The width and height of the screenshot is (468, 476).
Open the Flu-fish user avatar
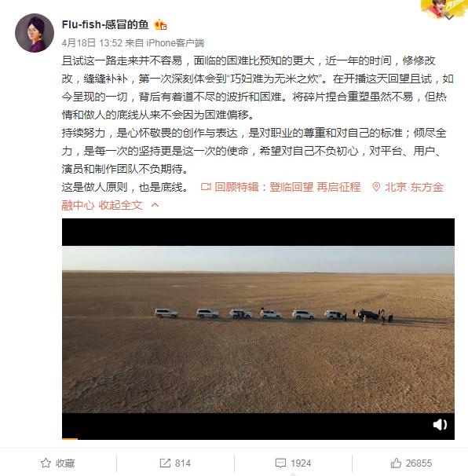35,33
